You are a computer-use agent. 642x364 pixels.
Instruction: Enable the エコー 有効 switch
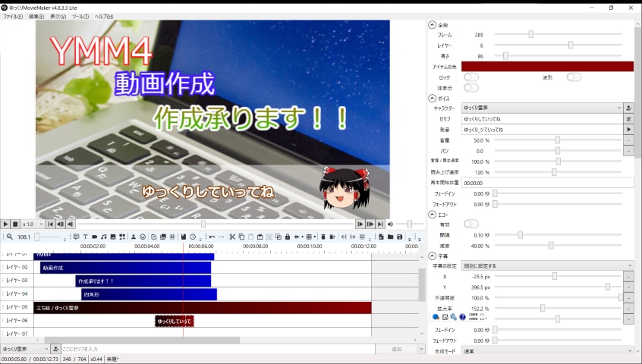(470, 224)
